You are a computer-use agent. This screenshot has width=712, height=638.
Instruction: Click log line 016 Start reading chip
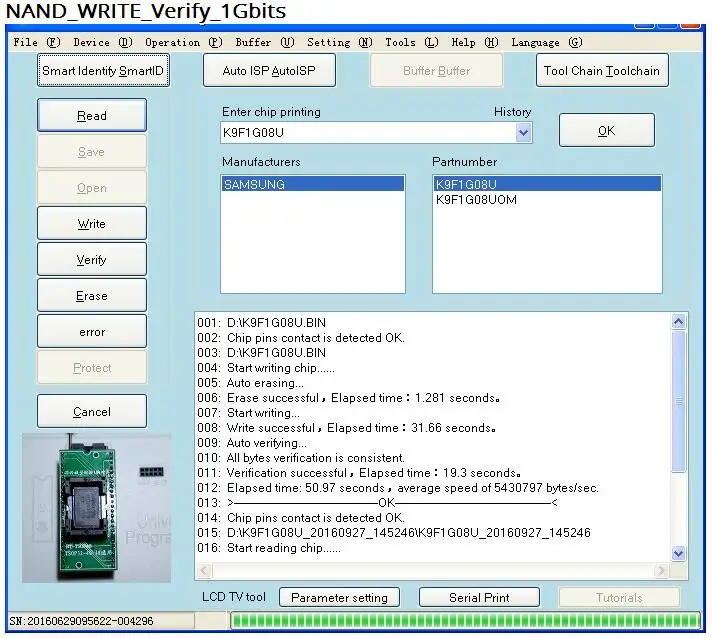pyautogui.click(x=269, y=547)
